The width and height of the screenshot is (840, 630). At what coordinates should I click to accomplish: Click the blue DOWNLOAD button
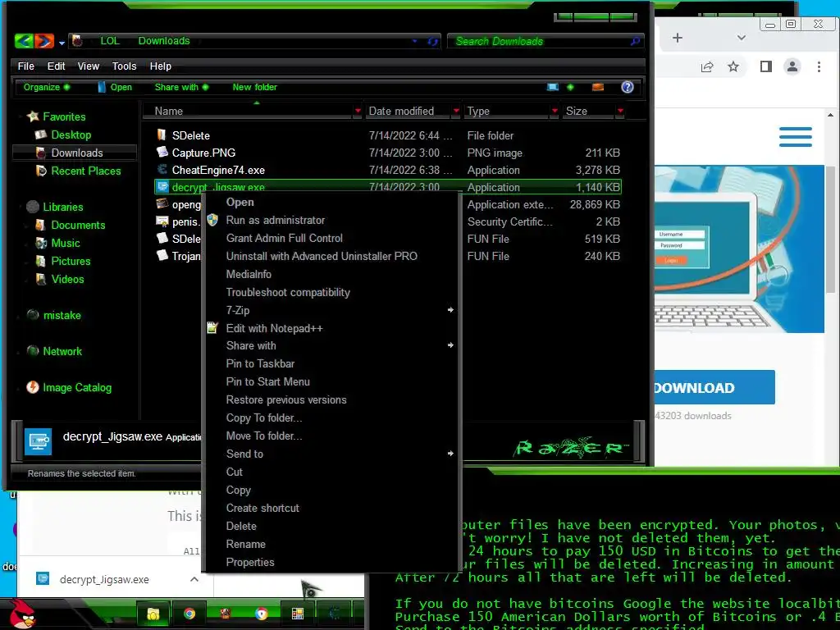(x=714, y=387)
